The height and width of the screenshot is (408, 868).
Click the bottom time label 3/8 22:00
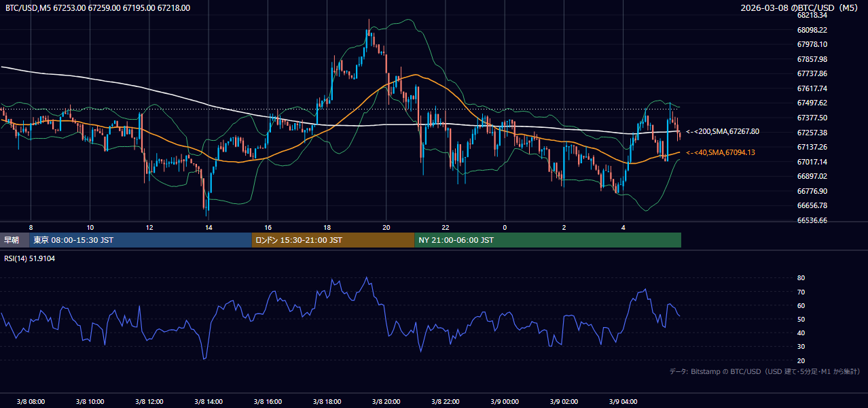click(x=446, y=401)
